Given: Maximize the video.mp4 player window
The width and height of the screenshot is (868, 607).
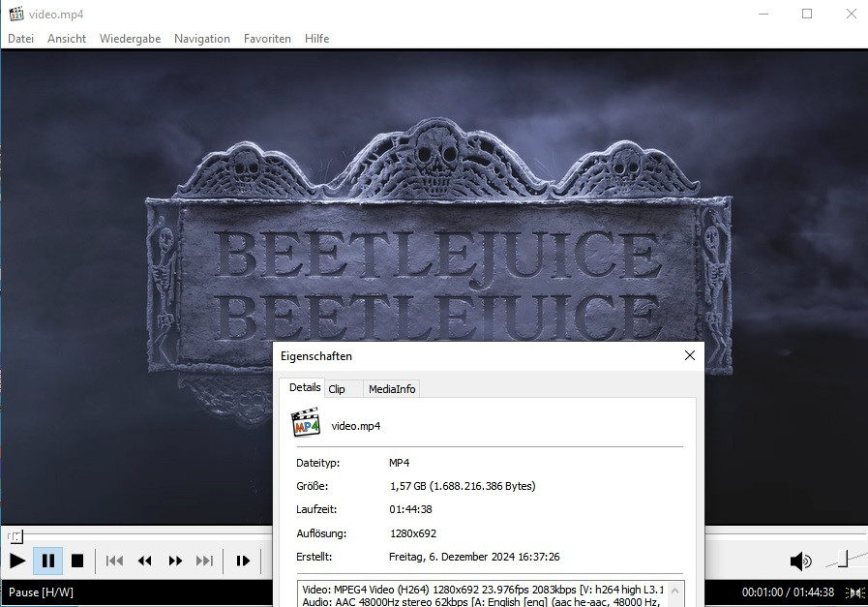Looking at the screenshot, I should [807, 14].
